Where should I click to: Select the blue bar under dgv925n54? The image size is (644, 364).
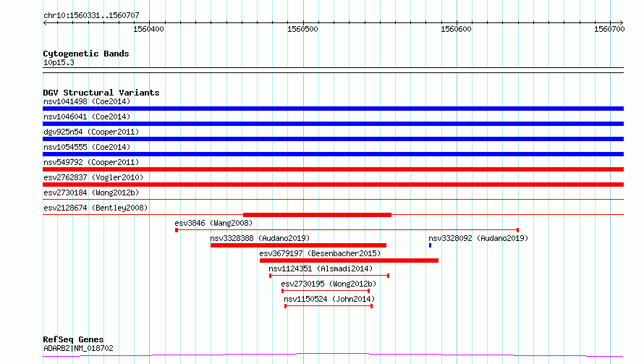333,139
